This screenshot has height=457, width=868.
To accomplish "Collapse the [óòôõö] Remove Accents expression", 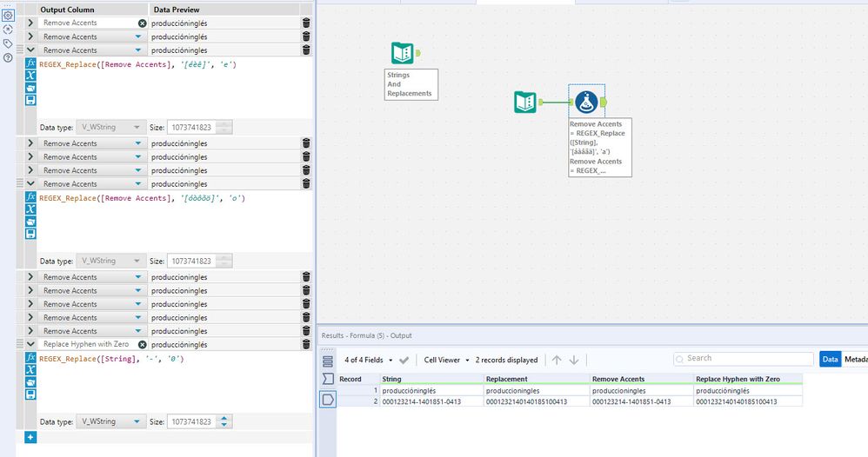I will click(x=30, y=183).
